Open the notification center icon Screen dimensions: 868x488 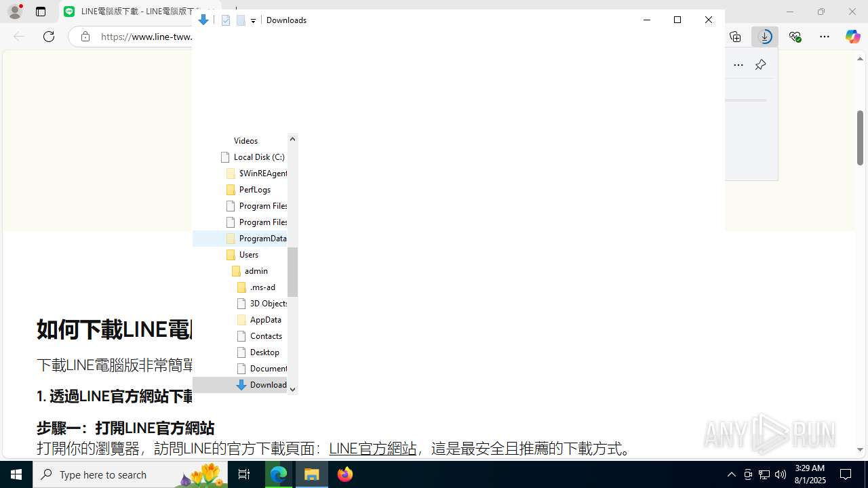tap(846, 474)
